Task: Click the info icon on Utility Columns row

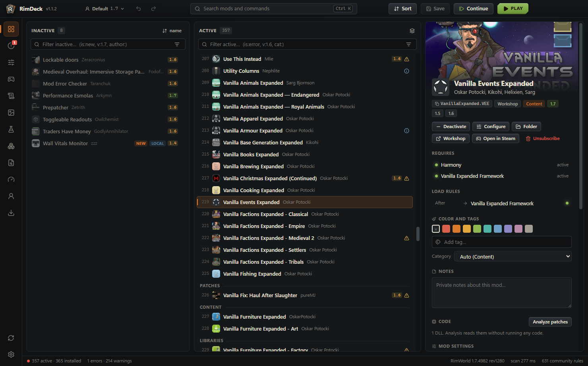Action: coord(406,71)
